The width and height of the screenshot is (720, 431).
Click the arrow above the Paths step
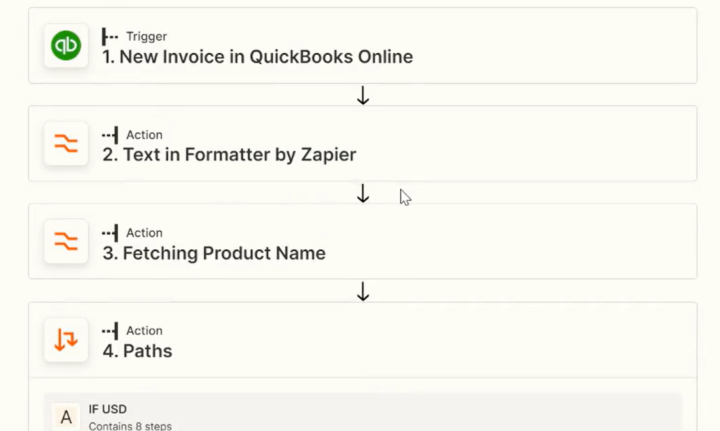pyautogui.click(x=363, y=291)
